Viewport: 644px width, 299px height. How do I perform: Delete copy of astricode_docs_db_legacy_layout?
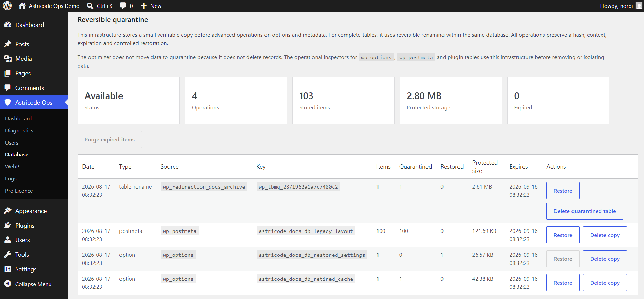(605, 235)
